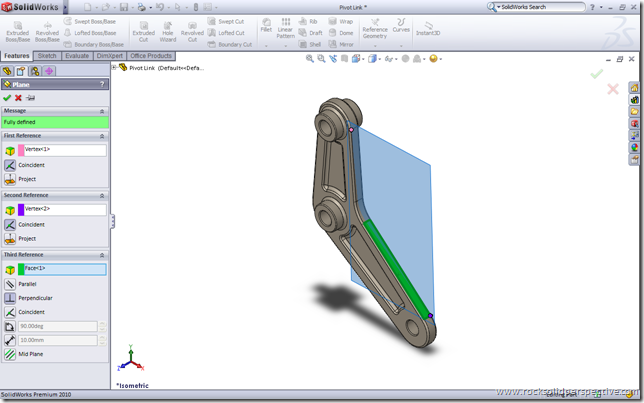This screenshot has height=403, width=644.
Task: Open the Curves tool
Action: point(401,25)
